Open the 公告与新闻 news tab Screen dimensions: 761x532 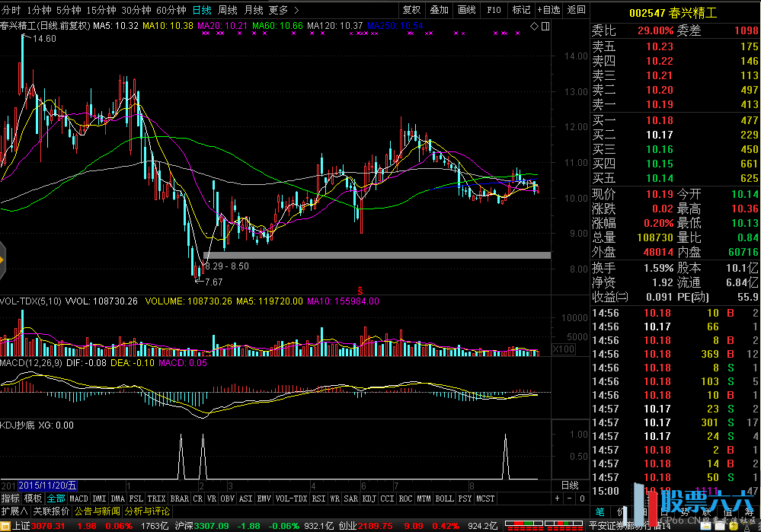[x=97, y=511]
